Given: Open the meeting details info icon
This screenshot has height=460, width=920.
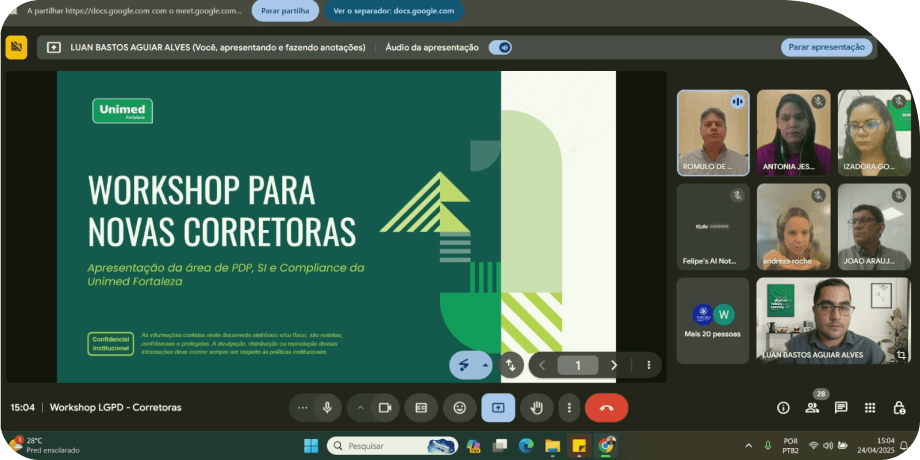Looking at the screenshot, I should pos(783,408).
